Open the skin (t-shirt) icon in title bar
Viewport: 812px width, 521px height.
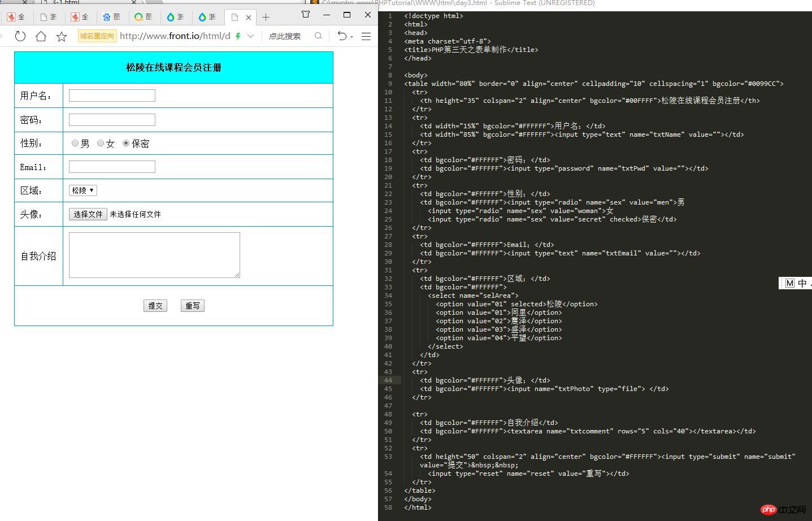306,15
